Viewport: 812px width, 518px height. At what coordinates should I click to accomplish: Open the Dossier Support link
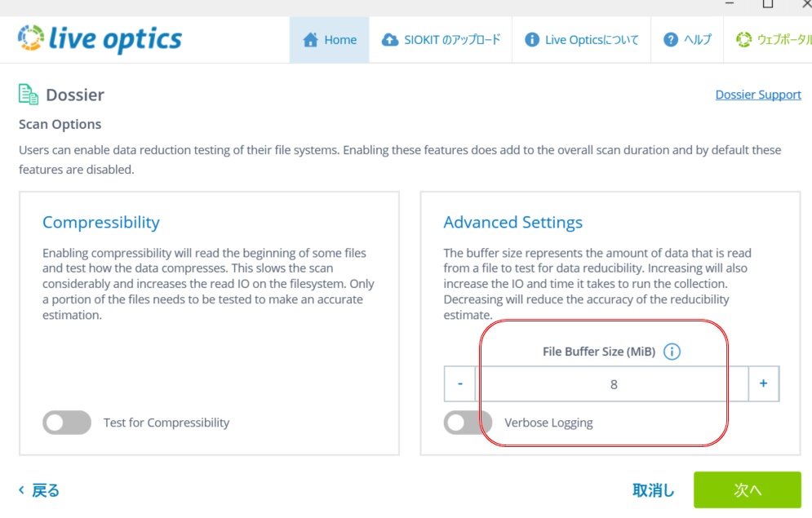pyautogui.click(x=758, y=95)
